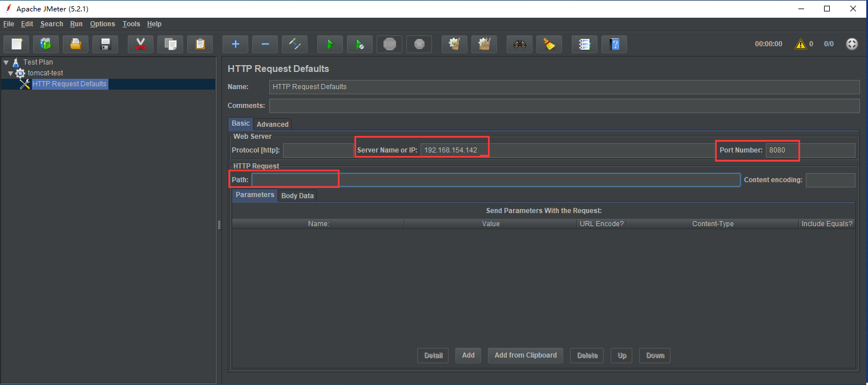Open the File menu
The image size is (868, 385).
(x=9, y=24)
